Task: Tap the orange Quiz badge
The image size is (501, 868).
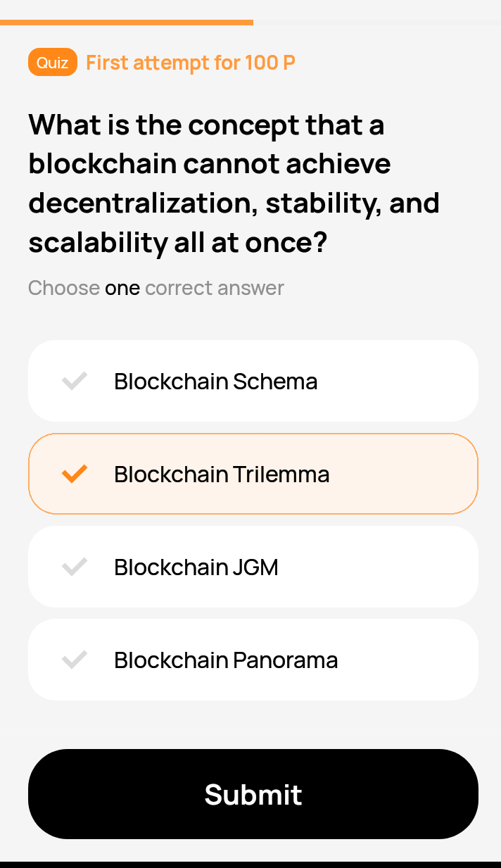Action: point(53,63)
